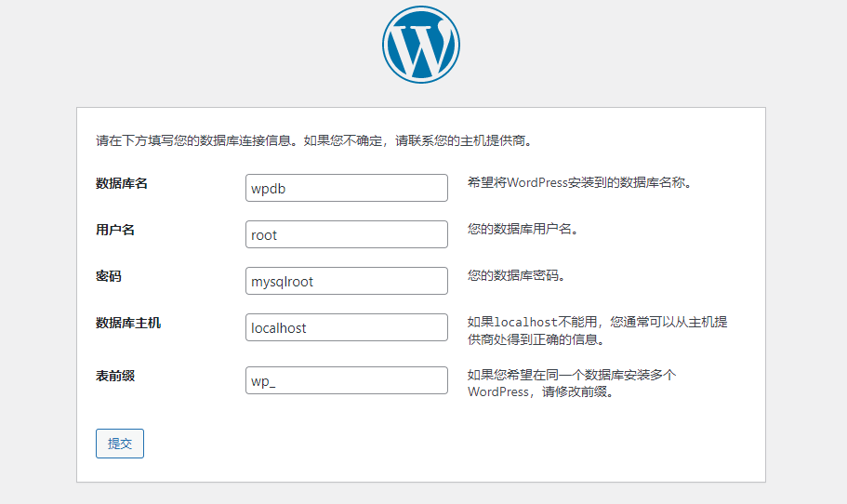Focus the database name field containing wpdb
The width and height of the screenshot is (847, 504).
click(x=346, y=188)
